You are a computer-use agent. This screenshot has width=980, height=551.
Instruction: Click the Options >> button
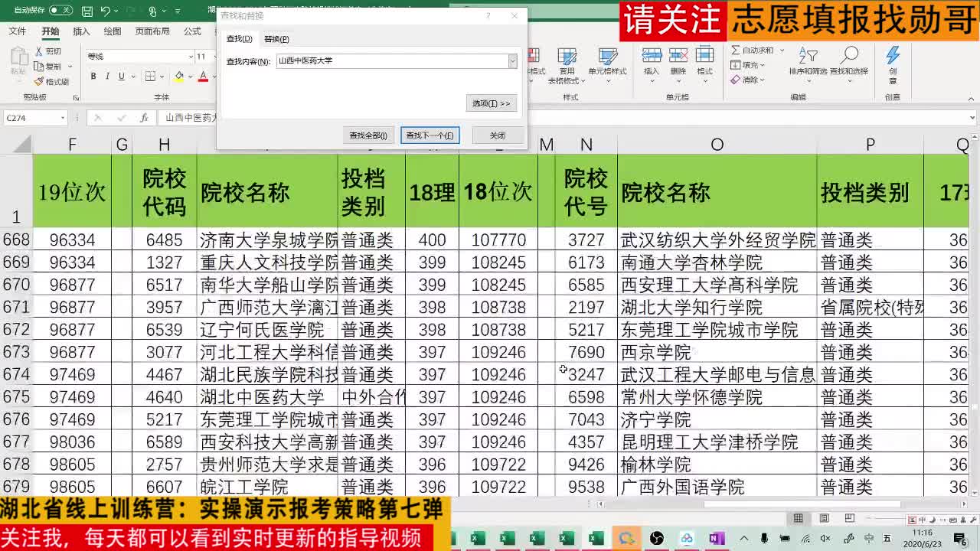(491, 103)
